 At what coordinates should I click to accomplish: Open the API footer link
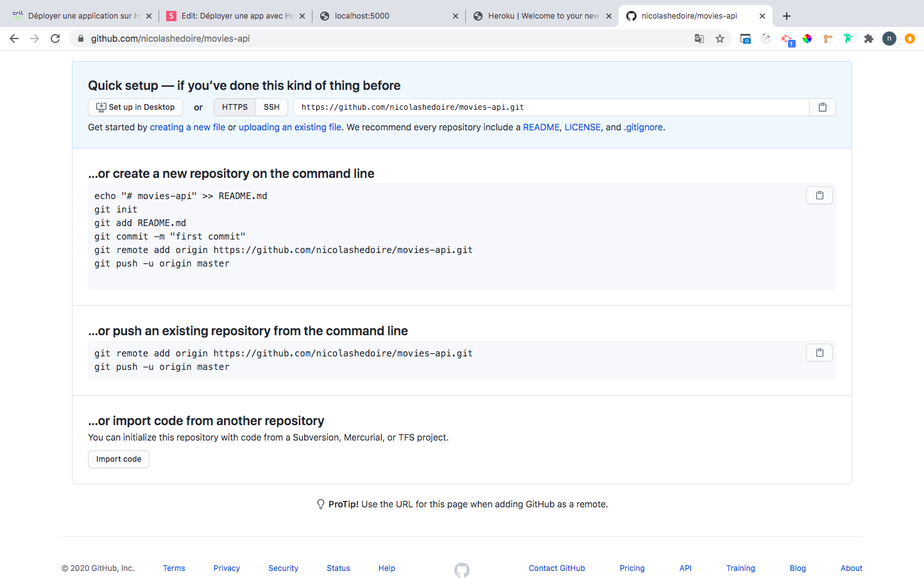685,568
